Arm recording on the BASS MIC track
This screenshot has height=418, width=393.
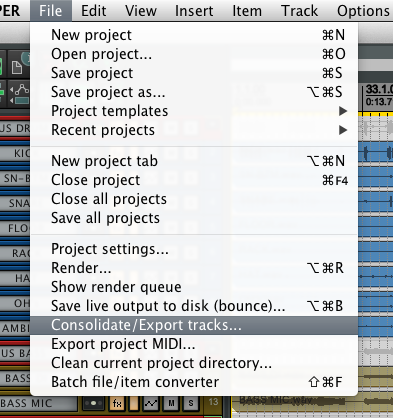pos(93,404)
